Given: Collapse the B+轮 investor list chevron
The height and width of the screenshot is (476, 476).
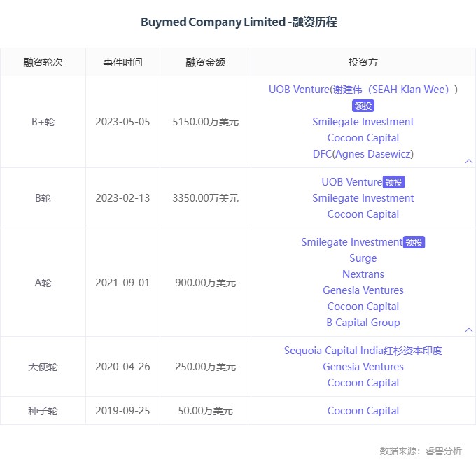Looking at the screenshot, I should coord(468,161).
